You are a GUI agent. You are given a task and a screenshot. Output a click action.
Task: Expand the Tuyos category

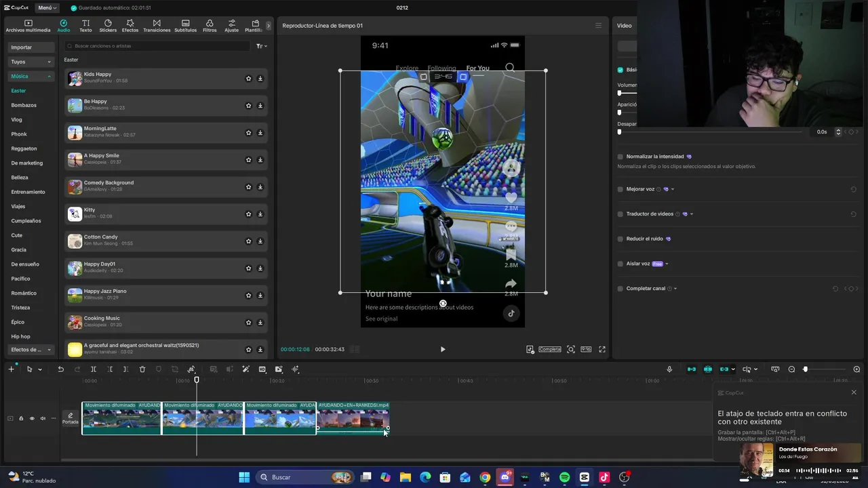(x=31, y=62)
